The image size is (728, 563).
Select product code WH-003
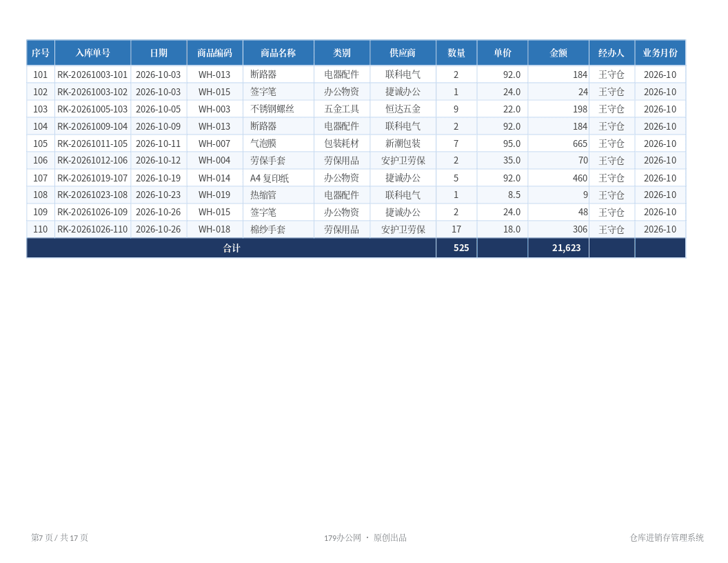[x=214, y=109]
